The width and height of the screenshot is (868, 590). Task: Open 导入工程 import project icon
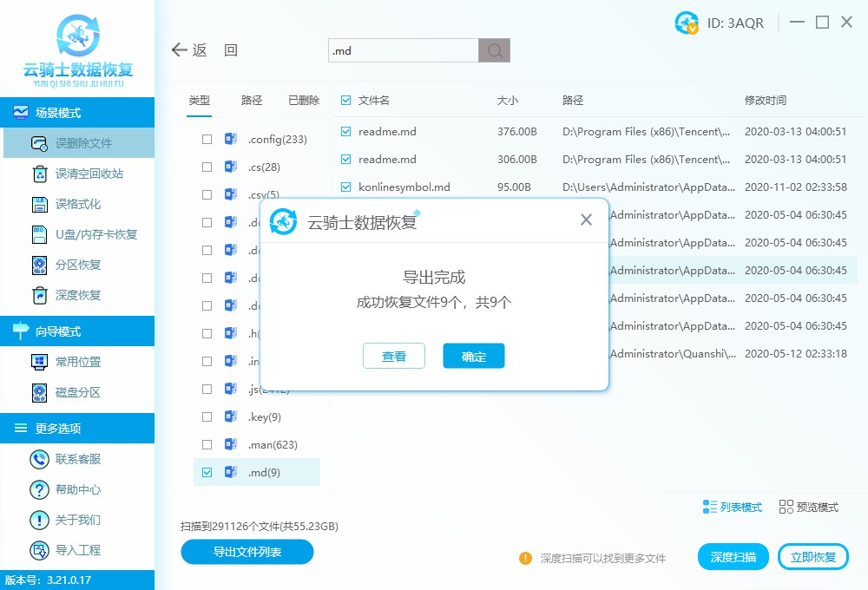[x=39, y=550]
